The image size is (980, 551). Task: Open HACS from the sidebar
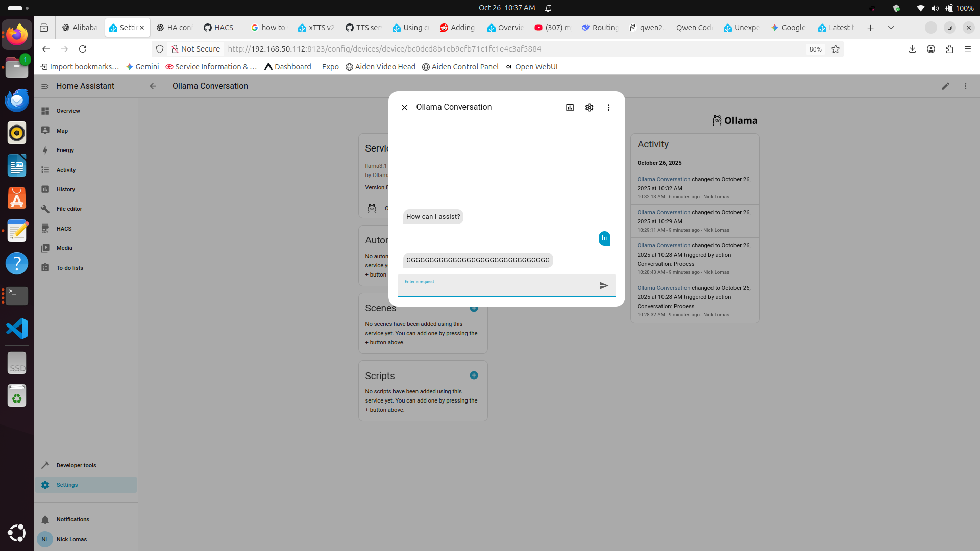(x=64, y=229)
